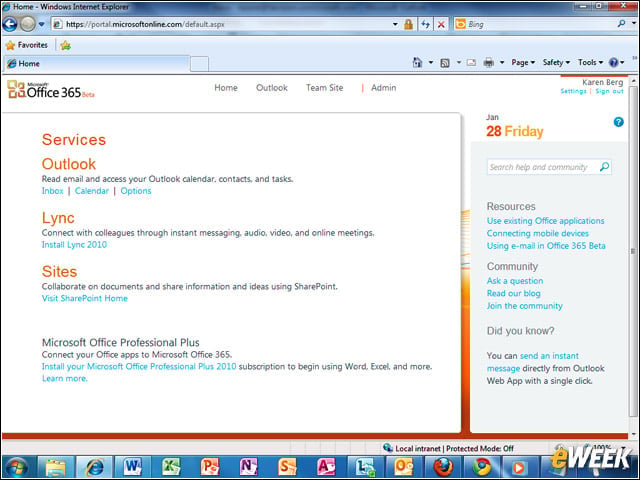Click the Read Mail toolbar icon
The height and width of the screenshot is (480, 640).
click(471, 62)
